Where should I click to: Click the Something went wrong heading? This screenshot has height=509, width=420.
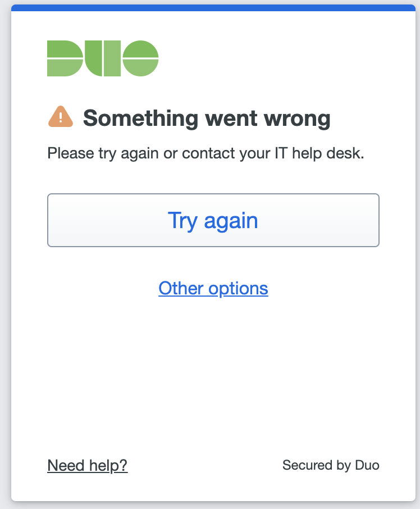(207, 119)
